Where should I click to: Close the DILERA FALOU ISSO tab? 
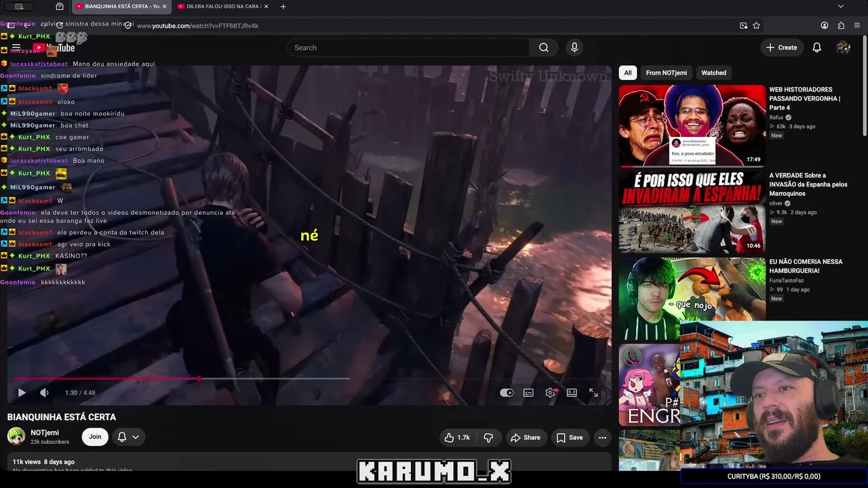(x=266, y=7)
